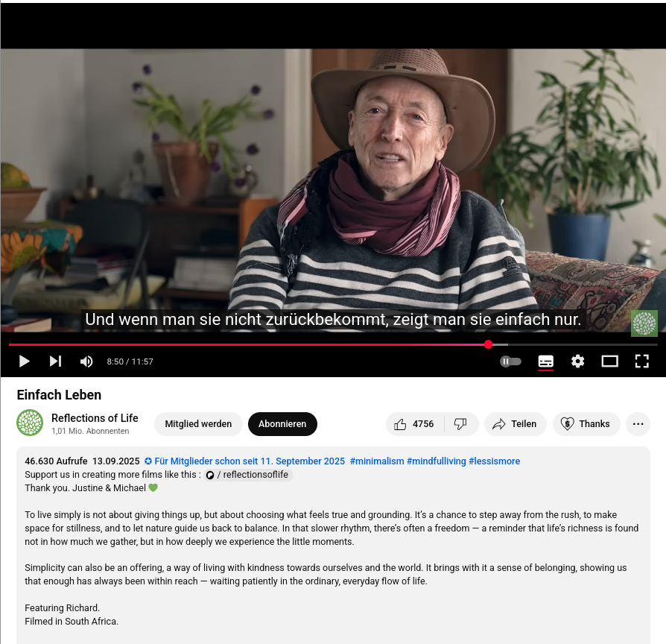Skip to the next video
Screen dimensions: 666x644
coord(55,362)
